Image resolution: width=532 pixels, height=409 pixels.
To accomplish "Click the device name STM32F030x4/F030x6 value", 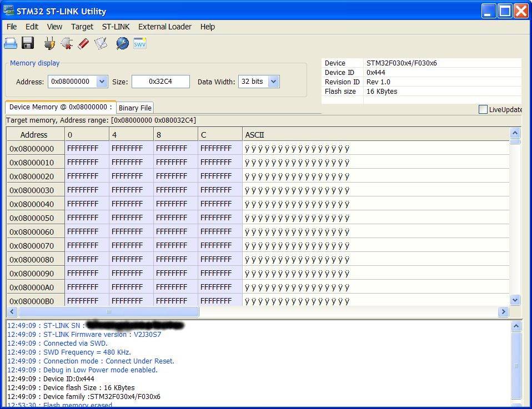I will click(x=401, y=63).
